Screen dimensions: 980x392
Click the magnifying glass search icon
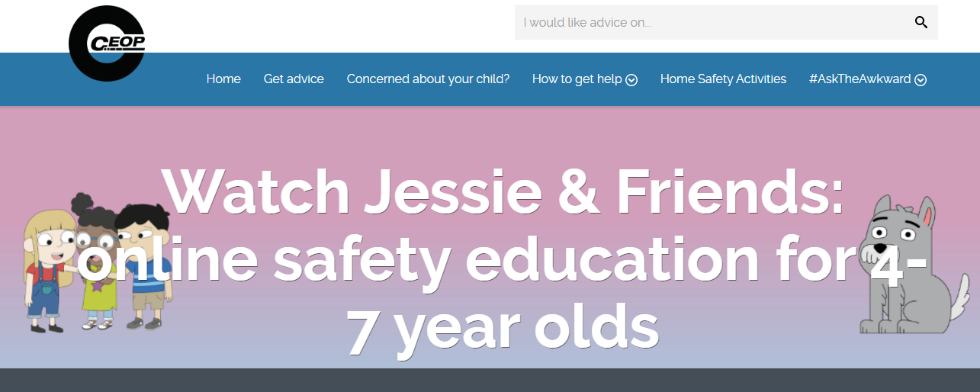(921, 22)
